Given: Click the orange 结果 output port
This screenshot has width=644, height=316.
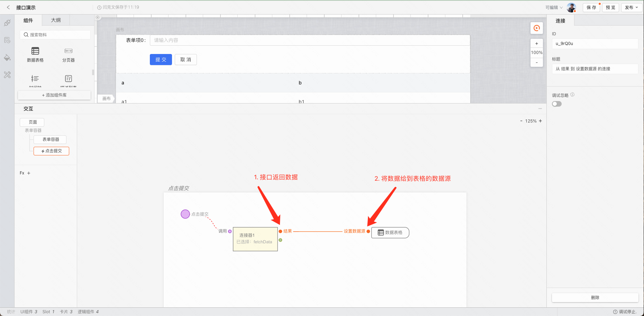Looking at the screenshot, I should coord(280,231).
